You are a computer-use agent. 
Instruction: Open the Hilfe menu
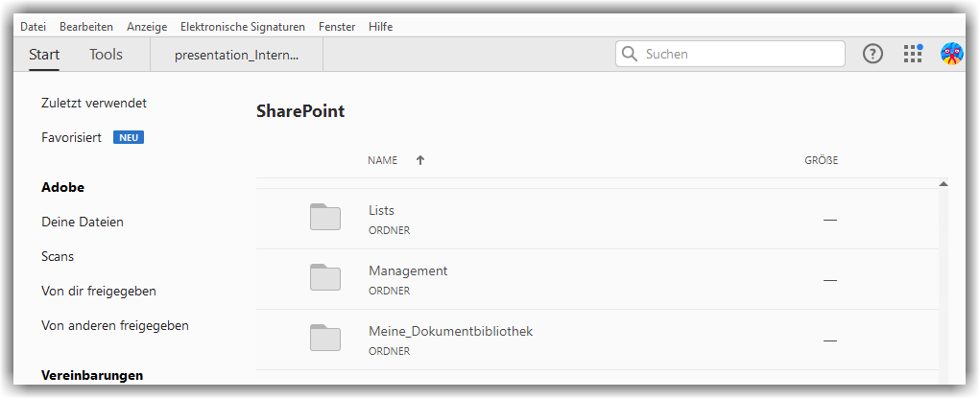380,27
